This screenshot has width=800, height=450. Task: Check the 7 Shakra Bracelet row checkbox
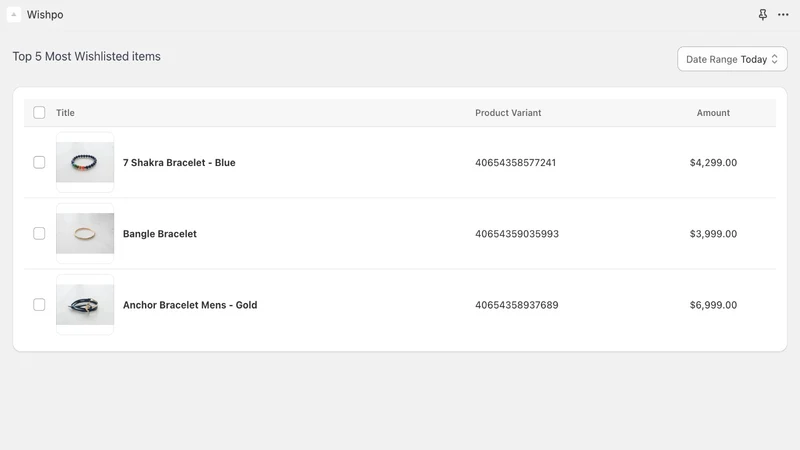coord(39,162)
